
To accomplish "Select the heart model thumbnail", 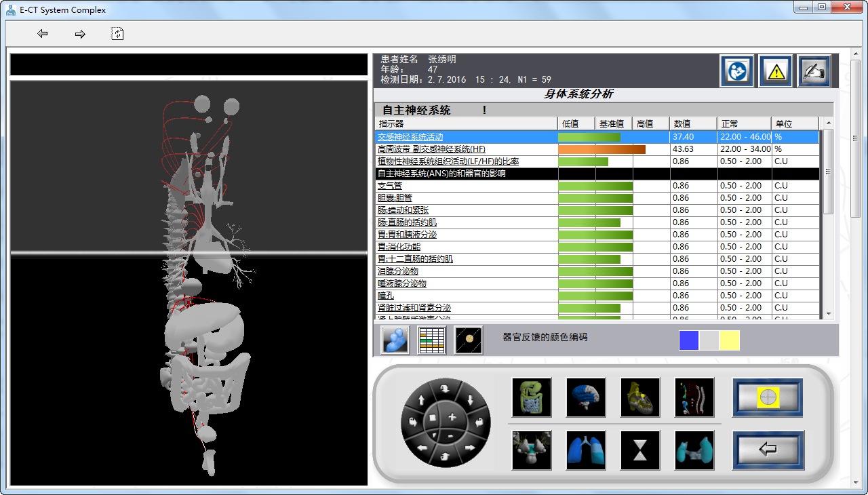I will coord(640,397).
